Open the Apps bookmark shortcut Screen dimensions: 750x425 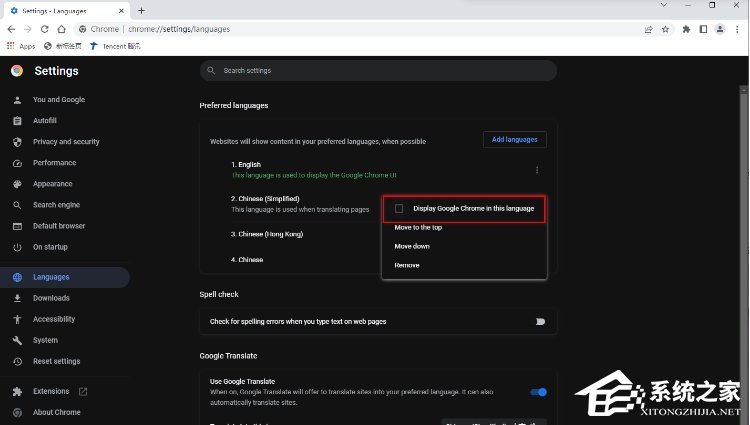pos(21,46)
